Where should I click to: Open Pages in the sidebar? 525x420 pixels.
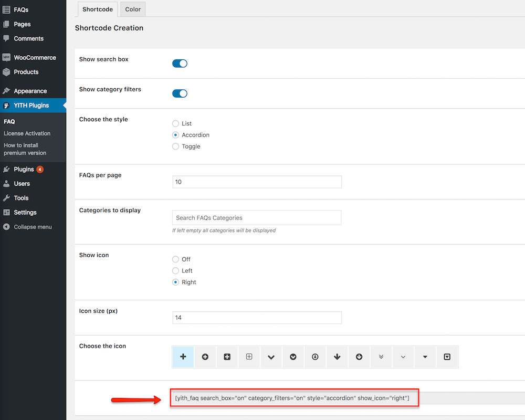[22, 24]
